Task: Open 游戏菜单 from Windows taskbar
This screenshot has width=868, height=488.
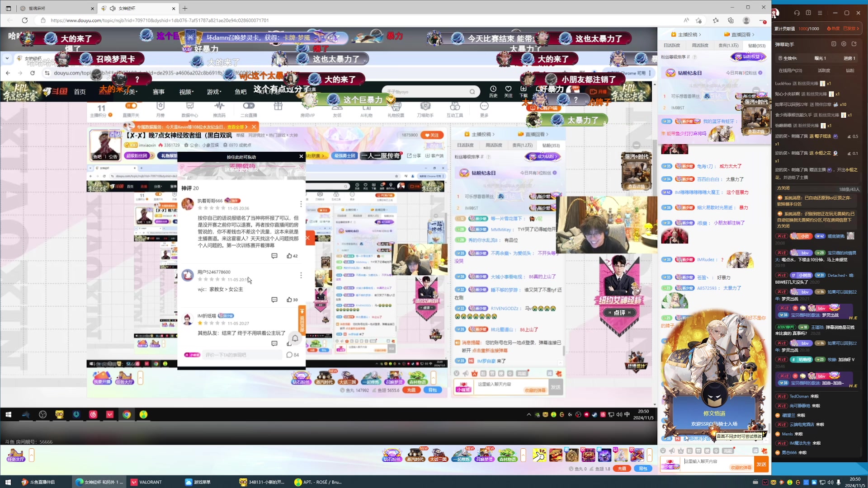Action: [x=198, y=482]
